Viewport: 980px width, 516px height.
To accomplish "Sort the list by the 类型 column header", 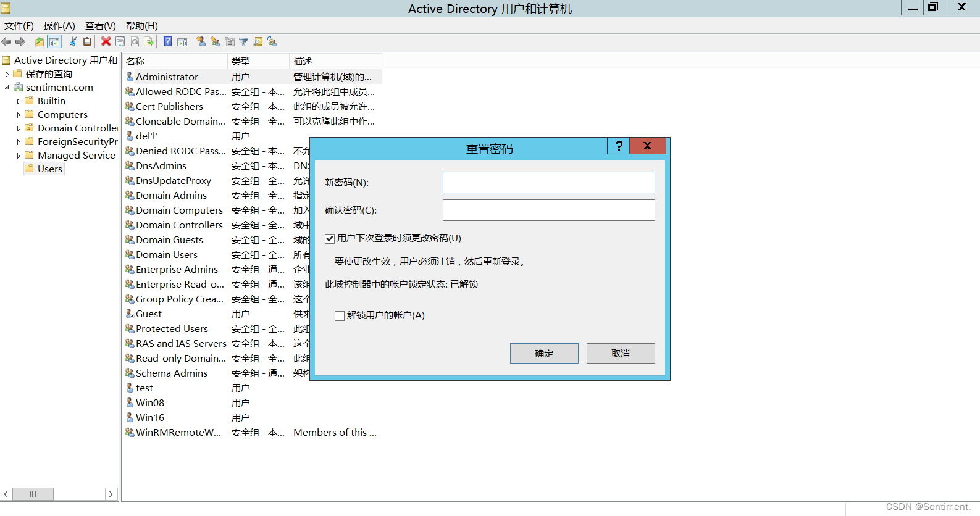I will 259,61.
